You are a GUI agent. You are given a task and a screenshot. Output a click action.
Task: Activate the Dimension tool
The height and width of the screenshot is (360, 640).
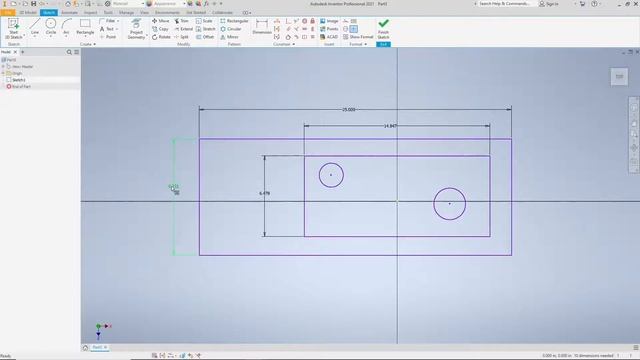click(x=262, y=27)
